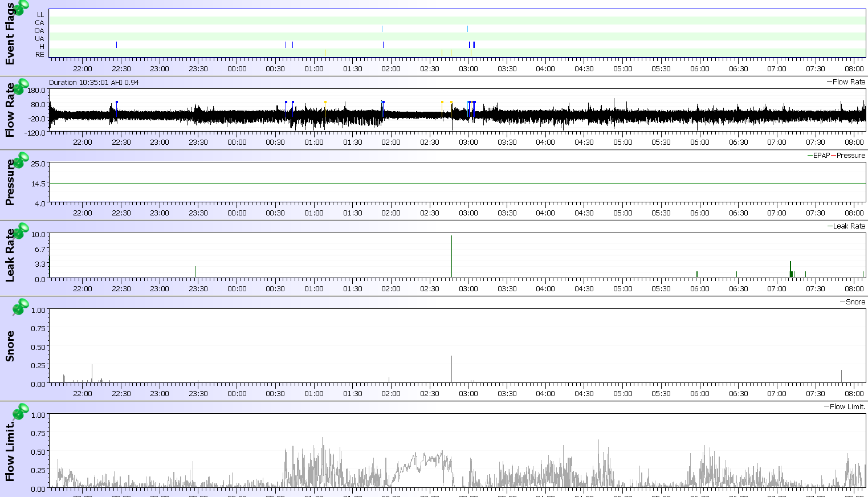Click the 180.0 axis value on Flow Rate

(38, 91)
